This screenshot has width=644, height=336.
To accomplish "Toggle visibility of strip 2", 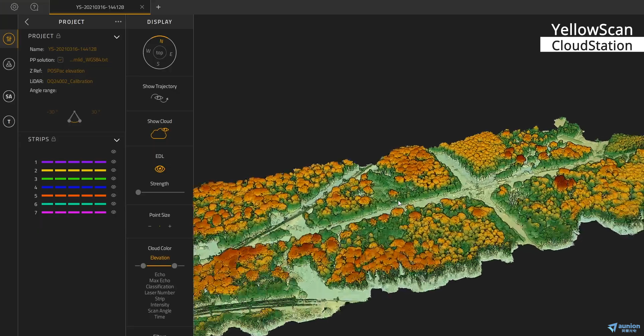I will 113,170.
